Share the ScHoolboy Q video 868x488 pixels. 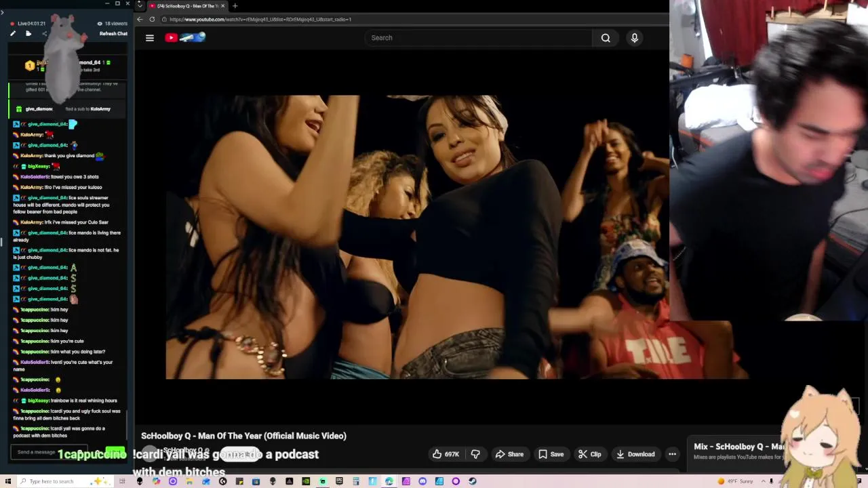click(x=509, y=454)
